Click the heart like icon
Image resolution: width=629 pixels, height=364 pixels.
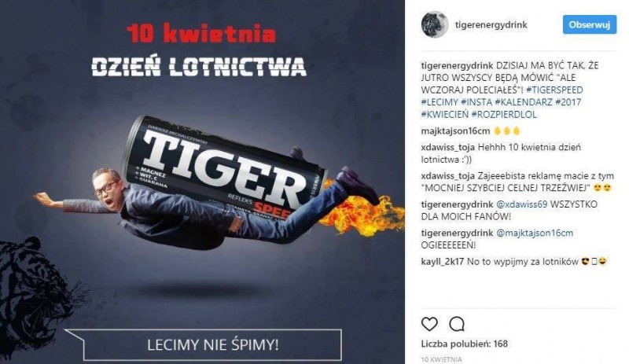[x=429, y=324]
